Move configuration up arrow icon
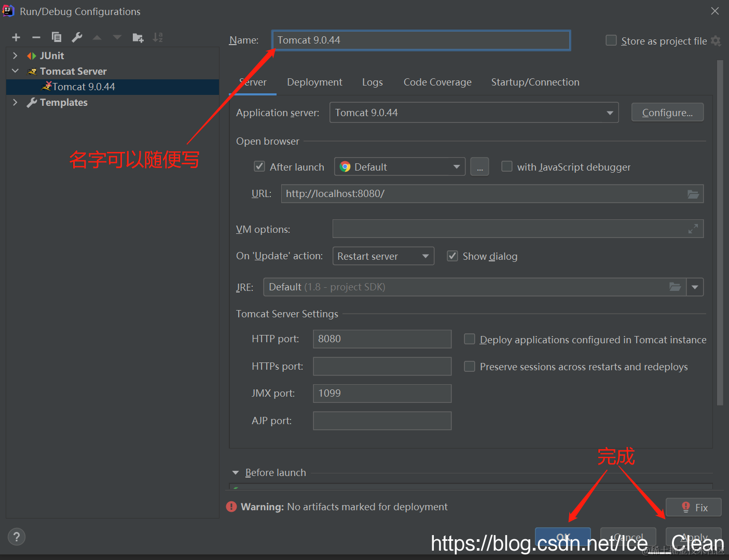This screenshot has height=560, width=729. click(x=97, y=37)
